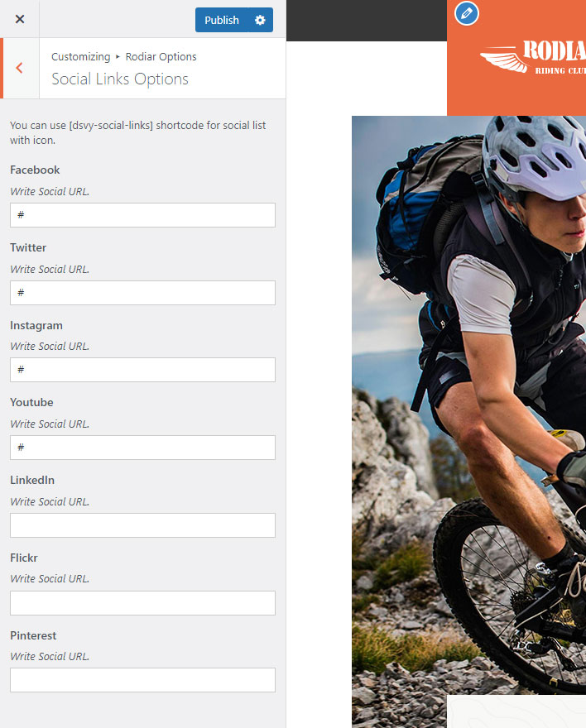Focus the Twitter social URL field
The image size is (586, 728).
pyautogui.click(x=142, y=293)
